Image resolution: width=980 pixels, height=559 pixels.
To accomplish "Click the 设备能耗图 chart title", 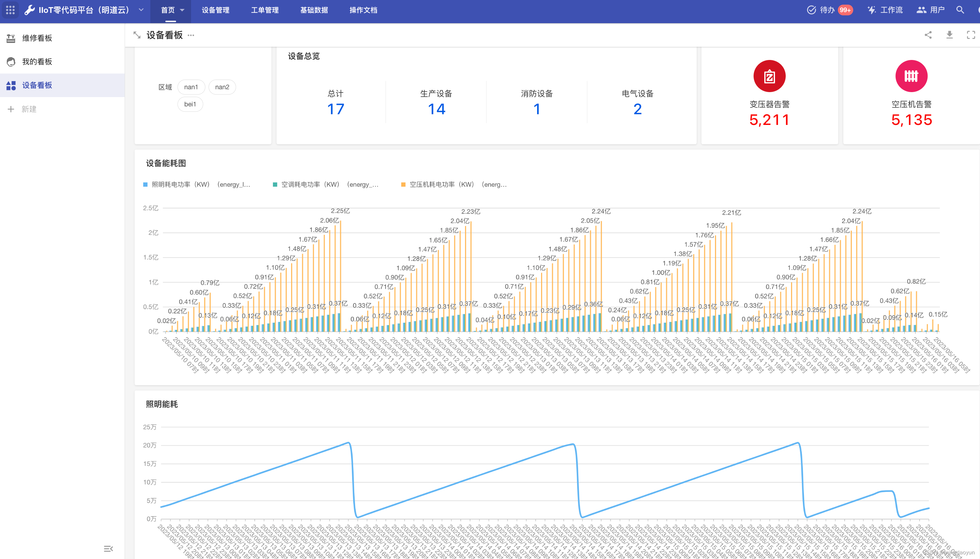I will coord(166,163).
